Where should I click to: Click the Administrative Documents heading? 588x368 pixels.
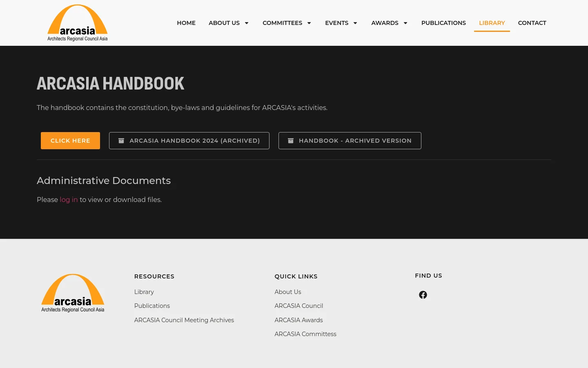(x=104, y=181)
